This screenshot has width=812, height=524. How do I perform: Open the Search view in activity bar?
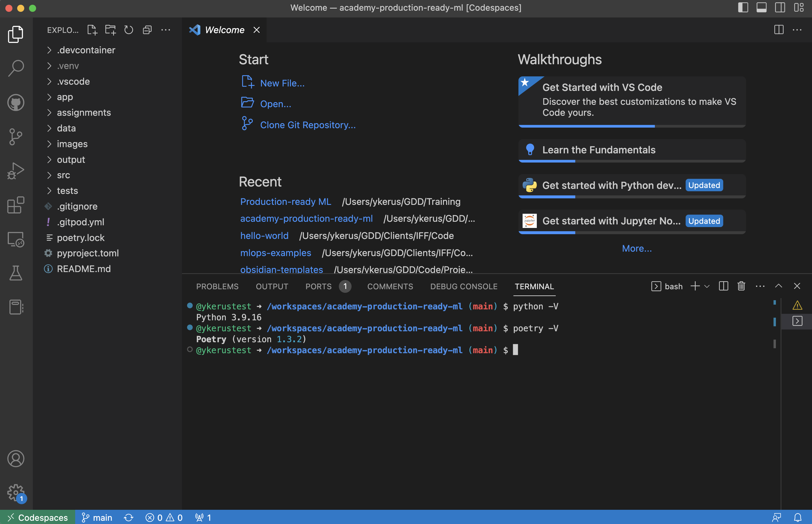16,68
